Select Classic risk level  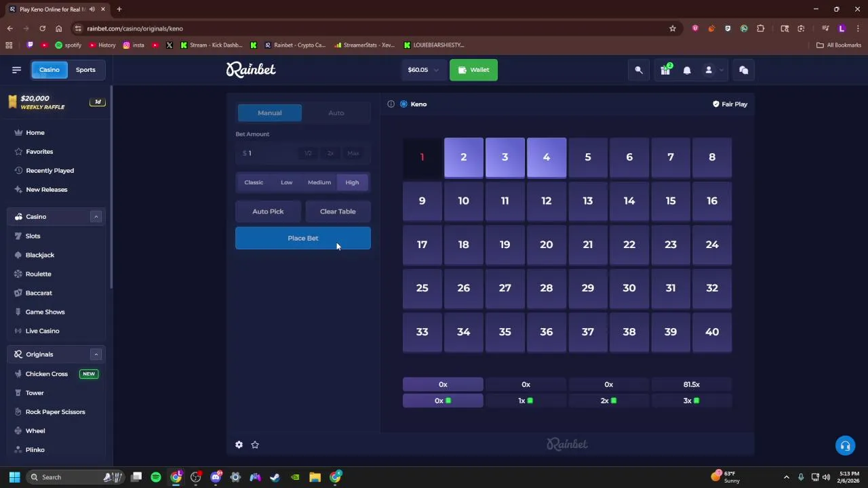[254, 182]
